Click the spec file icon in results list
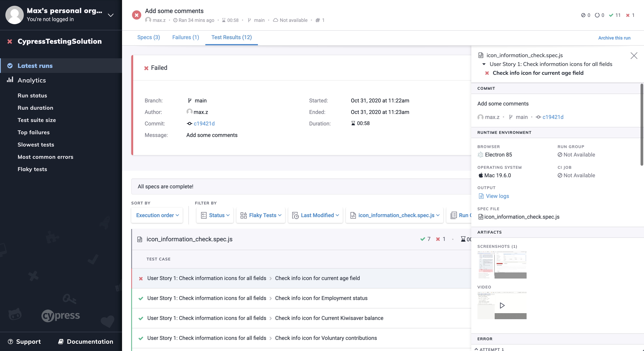The image size is (644, 351). (140, 239)
